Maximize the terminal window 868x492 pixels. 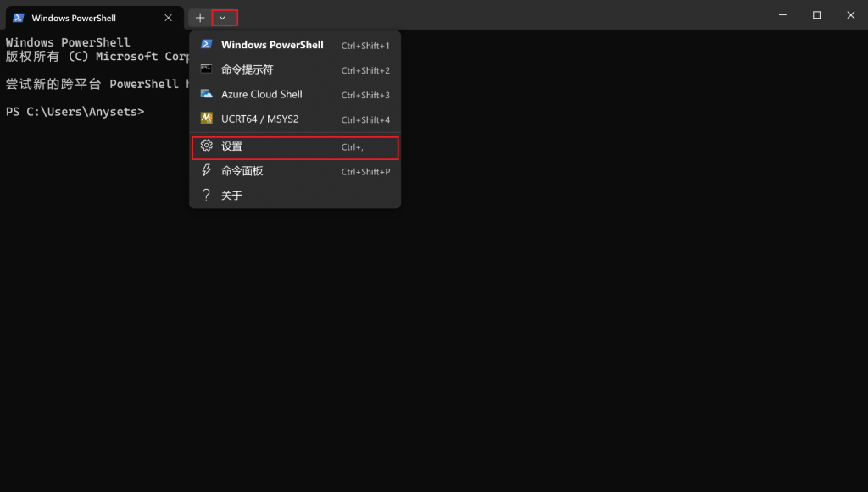click(x=816, y=15)
